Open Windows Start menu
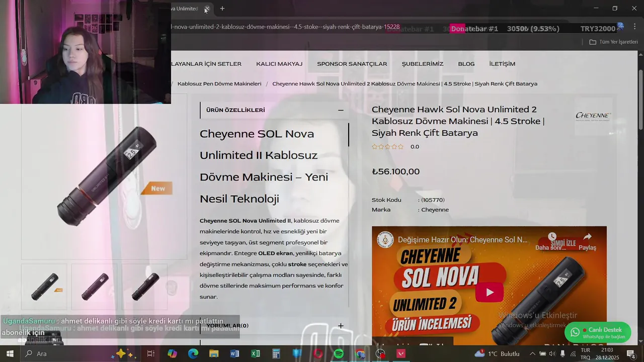644x362 pixels. point(10,353)
